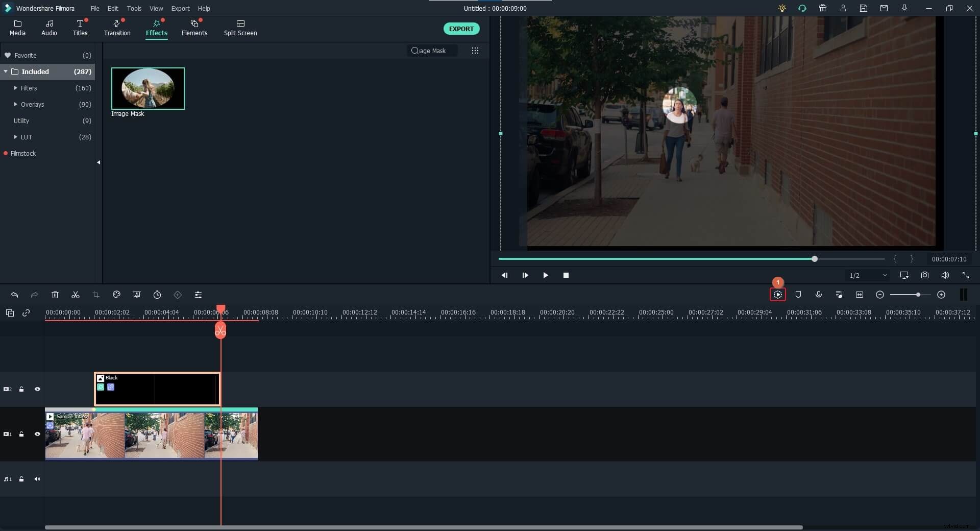Open the crop tool
980x531 pixels.
96,295
